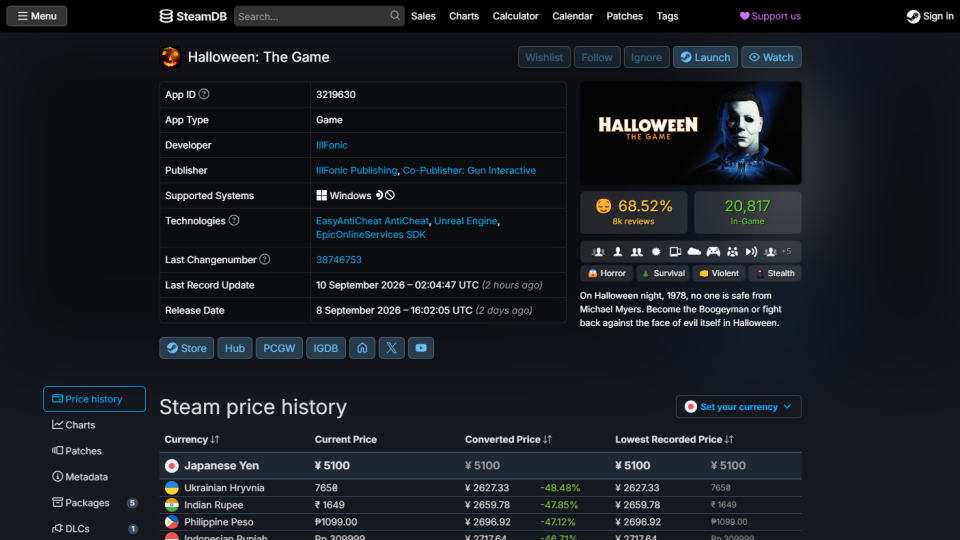960x540 pixels.
Task: Click the Last Changenumber help icon
Action: [x=264, y=259]
